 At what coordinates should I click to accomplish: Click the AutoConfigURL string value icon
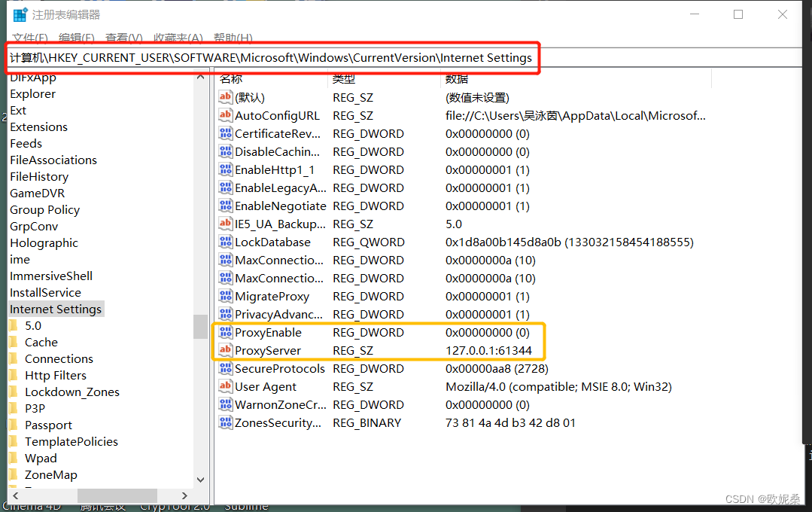click(x=225, y=115)
